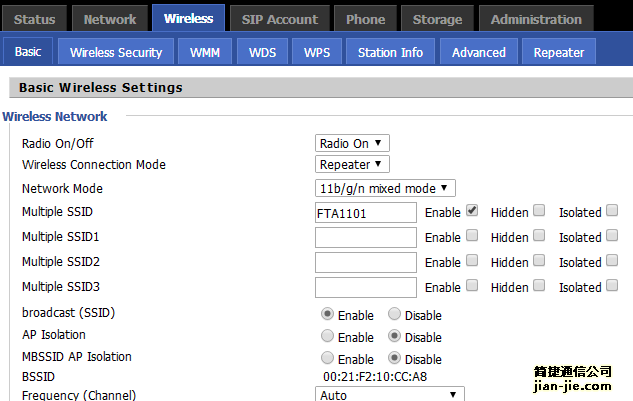Viewport: 633px width, 401px height.
Task: Open the Wireless Connection Mode dropdown
Action: [x=352, y=164]
